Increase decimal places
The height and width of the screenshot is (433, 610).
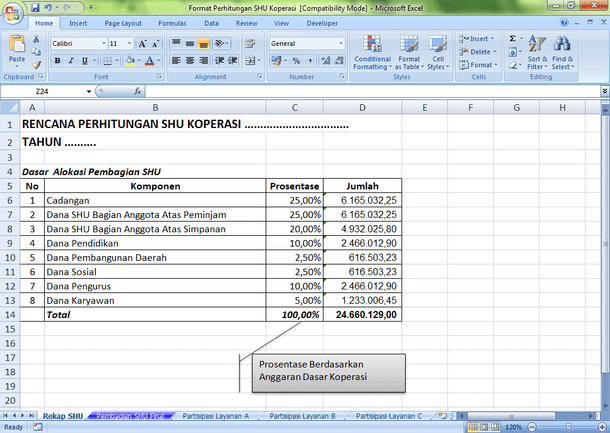tap(326, 61)
